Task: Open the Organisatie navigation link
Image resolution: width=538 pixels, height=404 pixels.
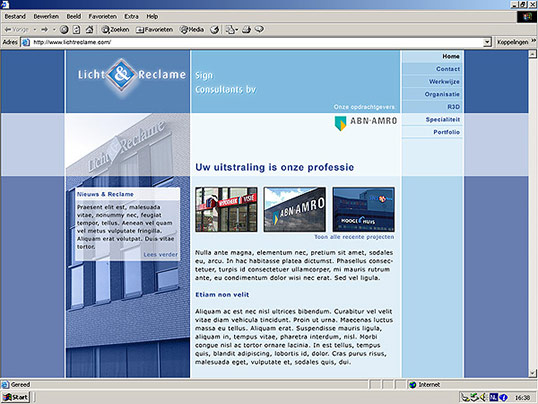Action: click(x=442, y=94)
